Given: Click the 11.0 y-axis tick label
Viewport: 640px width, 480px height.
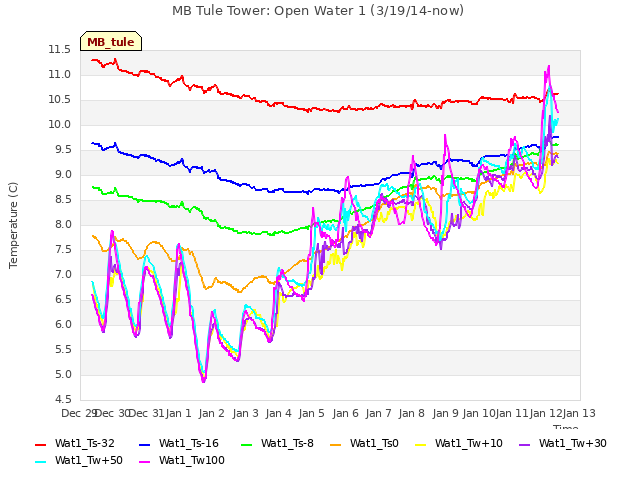Looking at the screenshot, I should 60,75.
